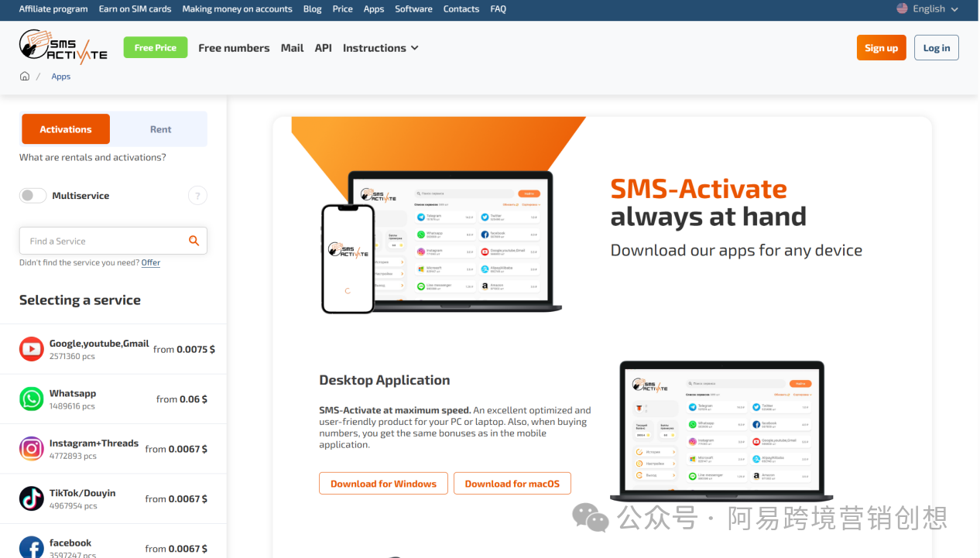Click the search magnifier icon
Image resolution: width=980 pixels, height=558 pixels.
[194, 241]
